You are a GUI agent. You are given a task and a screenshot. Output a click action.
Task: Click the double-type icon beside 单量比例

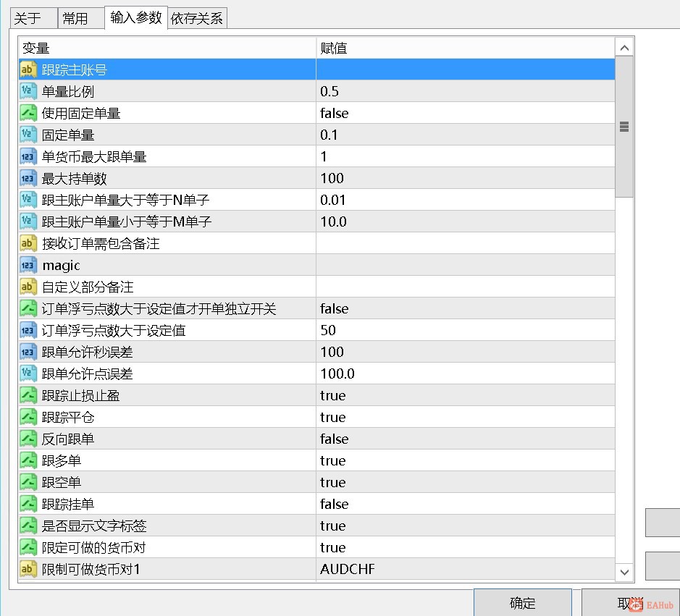(x=28, y=91)
